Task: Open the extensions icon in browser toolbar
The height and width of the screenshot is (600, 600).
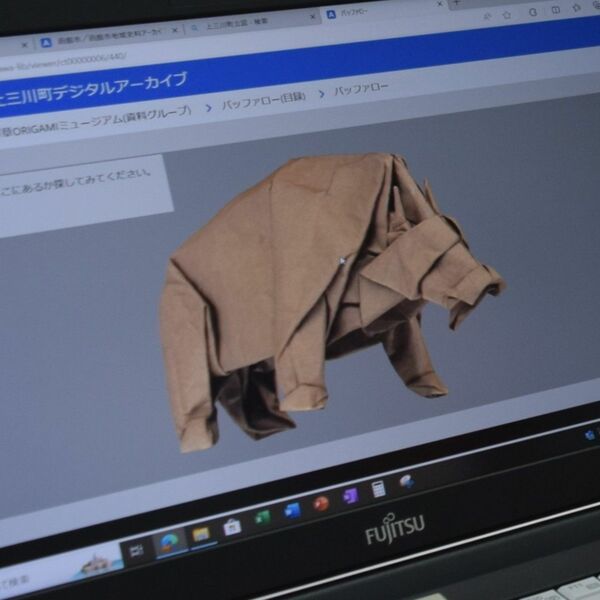Action: (x=533, y=12)
